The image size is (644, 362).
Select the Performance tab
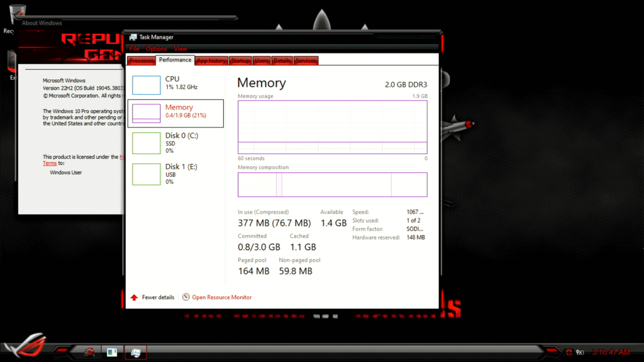click(x=175, y=60)
